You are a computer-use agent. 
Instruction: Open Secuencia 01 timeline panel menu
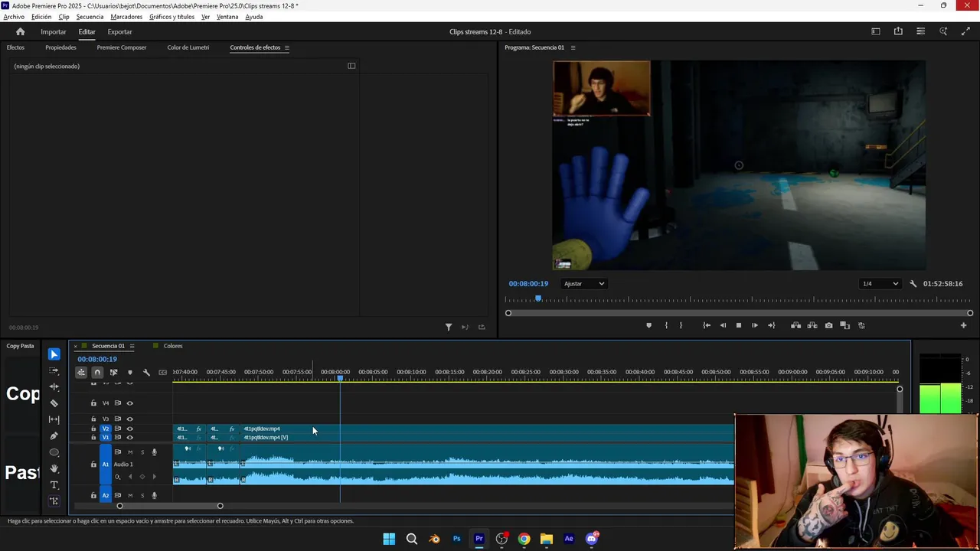(x=132, y=346)
